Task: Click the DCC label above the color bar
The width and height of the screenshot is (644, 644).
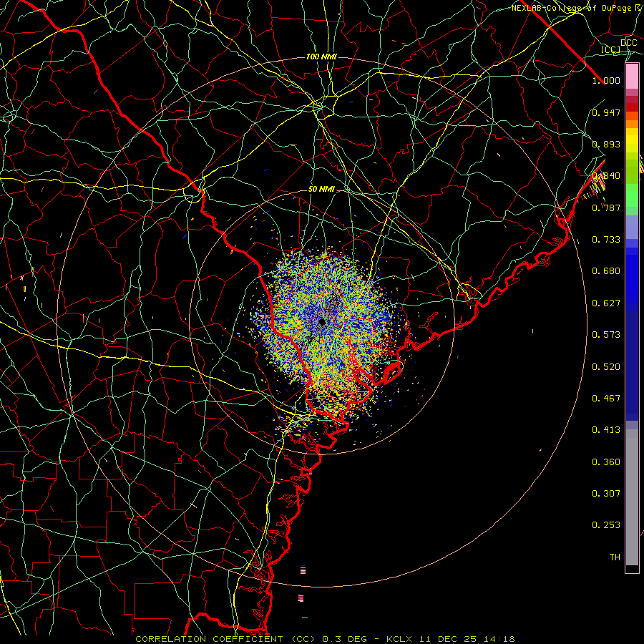Action: [x=629, y=42]
